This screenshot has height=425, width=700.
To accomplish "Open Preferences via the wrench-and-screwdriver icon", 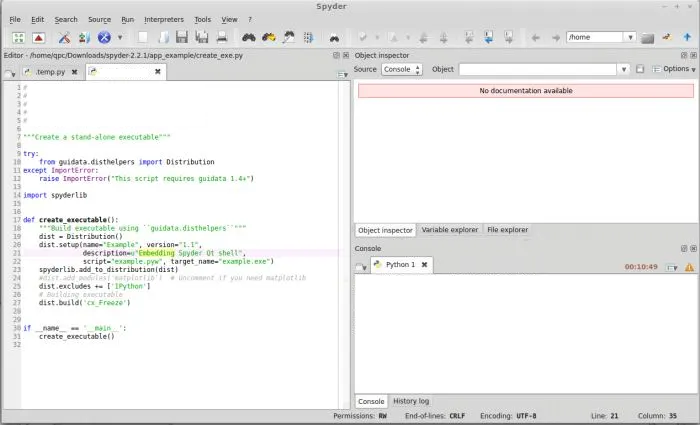I will coord(64,38).
